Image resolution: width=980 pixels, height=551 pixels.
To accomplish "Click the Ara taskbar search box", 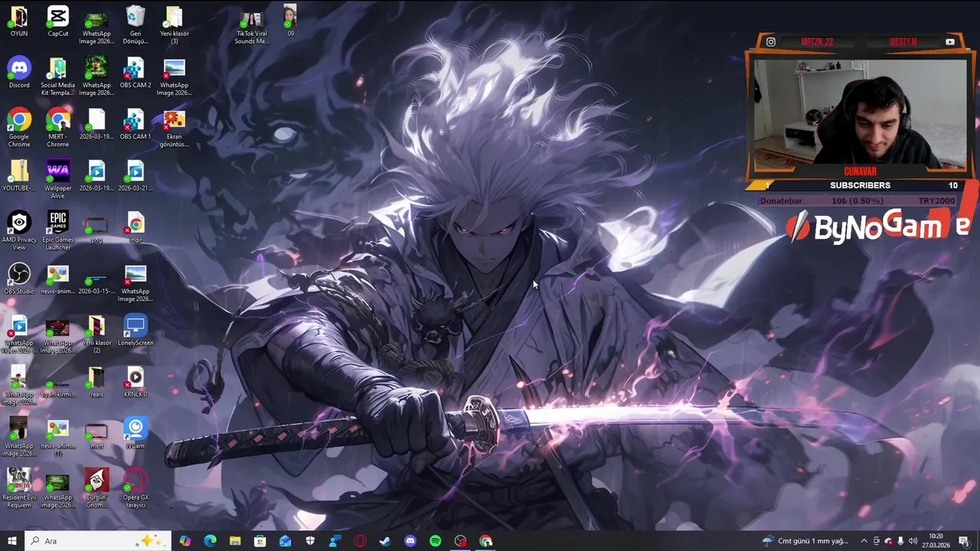I will [x=97, y=541].
